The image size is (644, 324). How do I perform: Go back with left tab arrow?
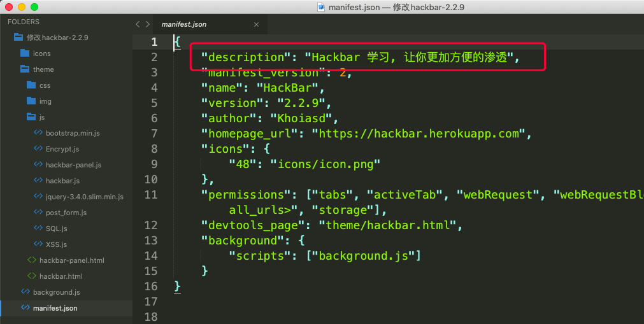pyautogui.click(x=138, y=24)
